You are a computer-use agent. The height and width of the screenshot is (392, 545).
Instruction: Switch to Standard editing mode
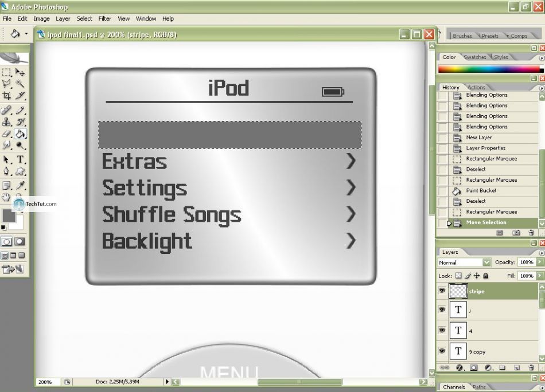click(7, 241)
